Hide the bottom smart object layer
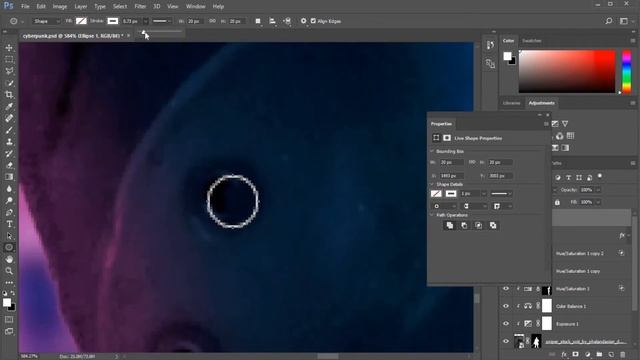This screenshot has width=640, height=360. pos(506,341)
